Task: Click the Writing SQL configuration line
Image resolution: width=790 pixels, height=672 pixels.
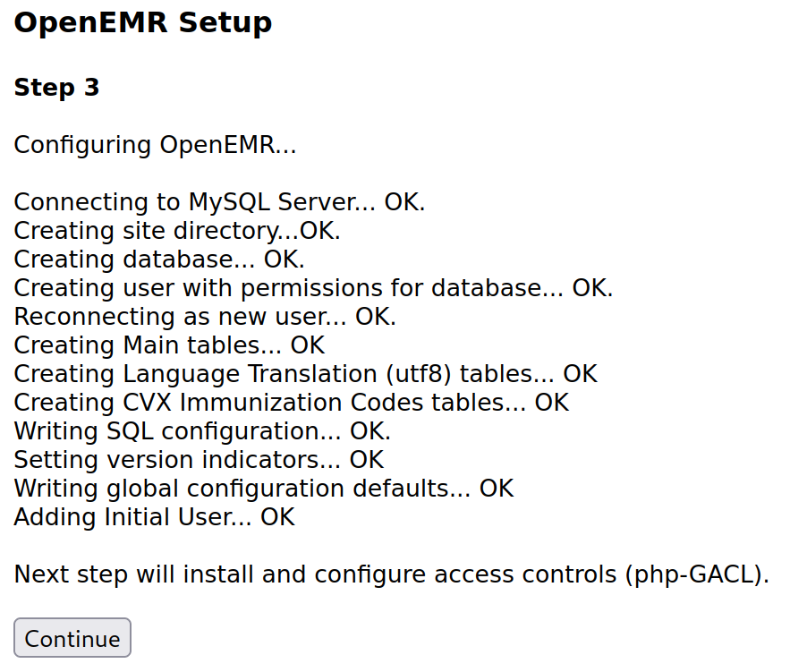Action: pyautogui.click(x=202, y=431)
